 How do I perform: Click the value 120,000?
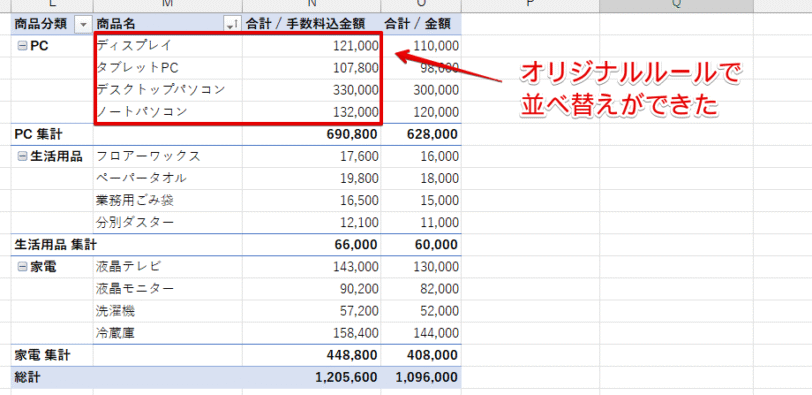click(x=436, y=112)
